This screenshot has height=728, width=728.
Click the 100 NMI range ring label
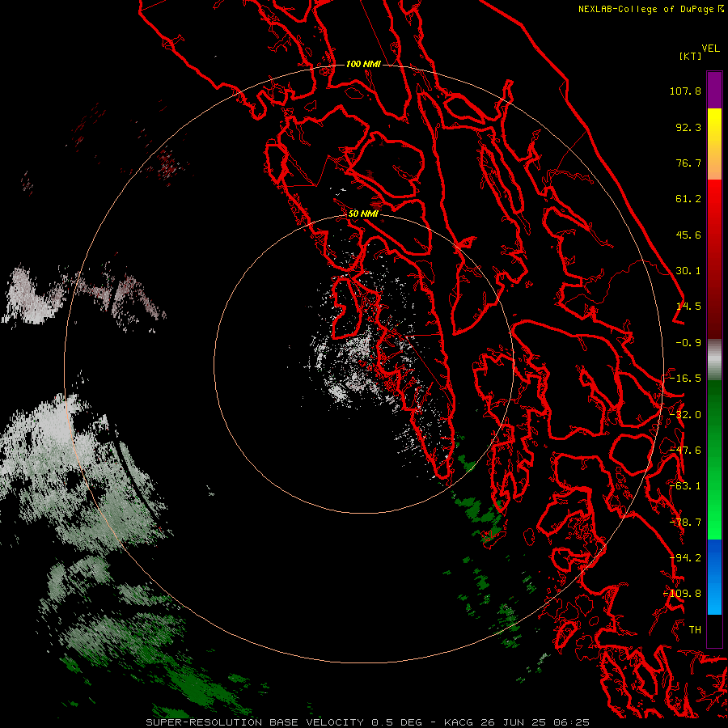click(x=363, y=64)
